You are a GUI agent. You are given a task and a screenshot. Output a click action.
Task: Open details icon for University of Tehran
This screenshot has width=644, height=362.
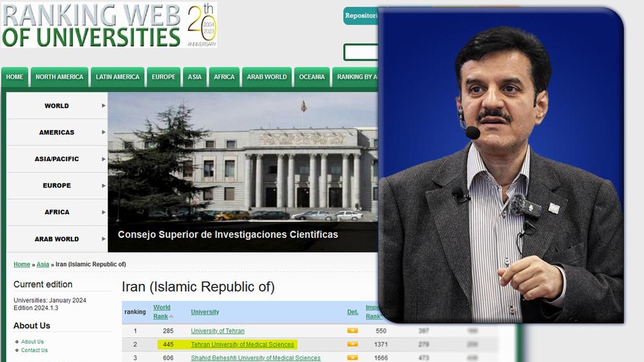click(x=352, y=331)
